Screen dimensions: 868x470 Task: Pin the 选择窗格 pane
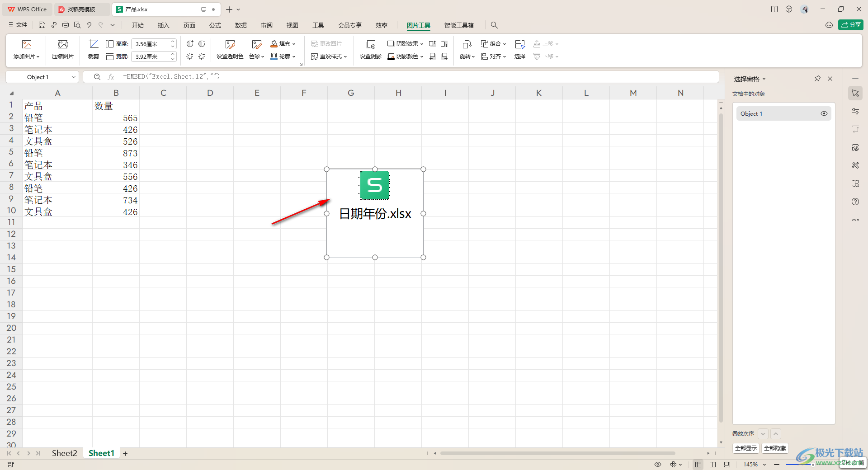(x=817, y=79)
